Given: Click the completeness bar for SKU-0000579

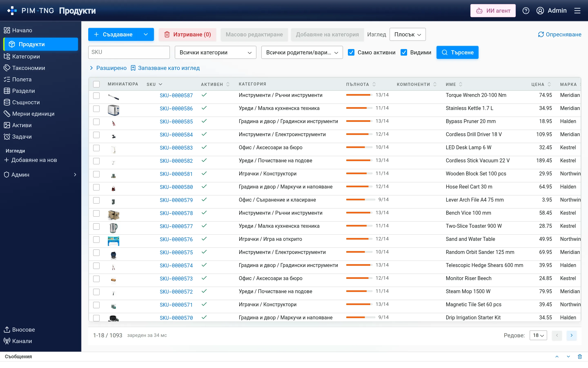Looking at the screenshot, I should (360, 200).
